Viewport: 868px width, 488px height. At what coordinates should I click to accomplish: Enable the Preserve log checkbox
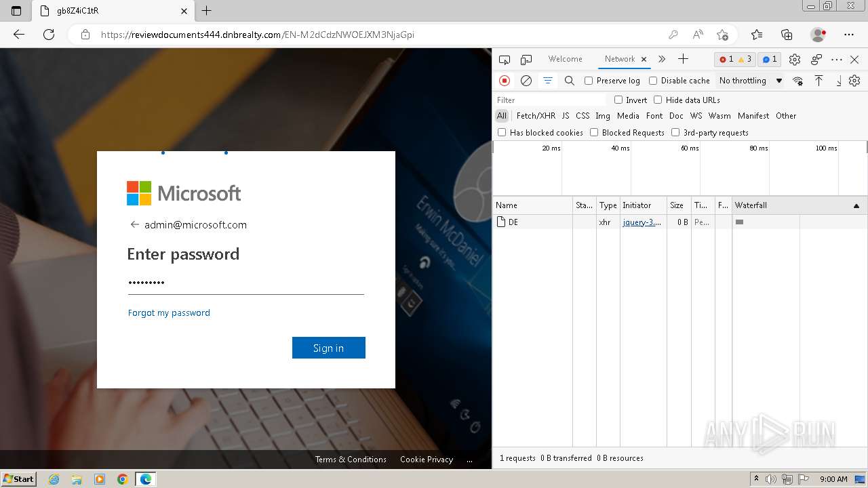tap(589, 81)
